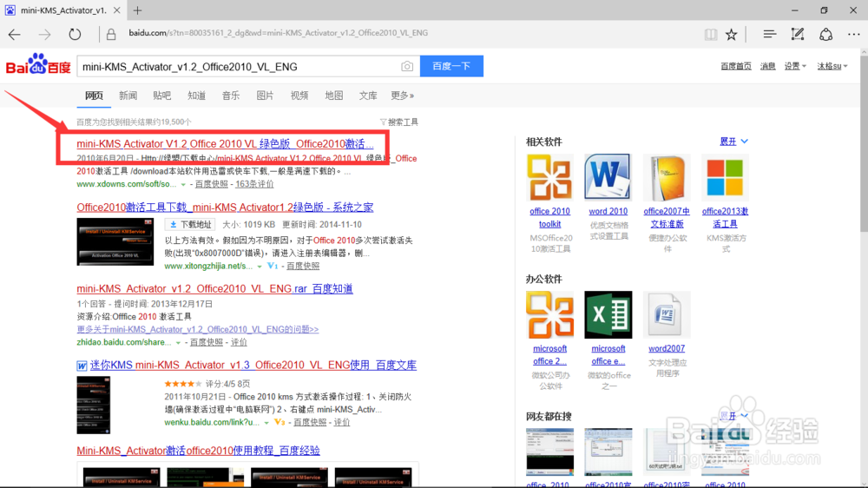Switch to the 地图 tab
The image size is (868, 488).
[334, 96]
